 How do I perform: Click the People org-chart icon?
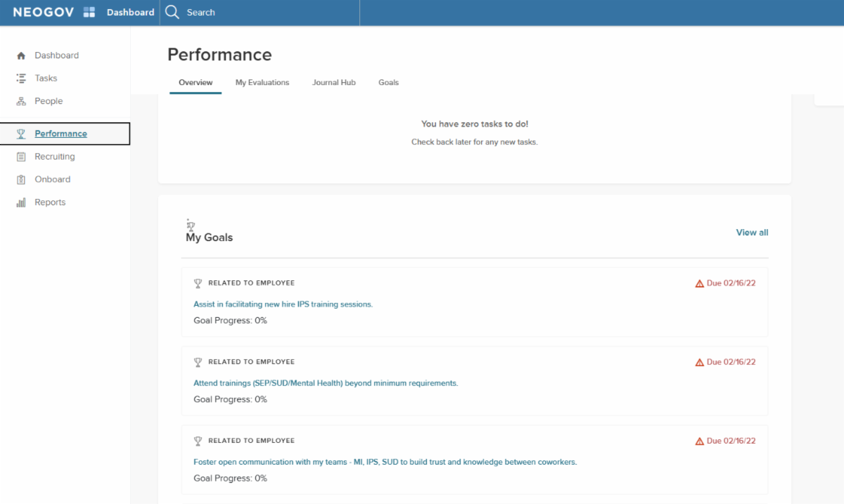pos(20,101)
